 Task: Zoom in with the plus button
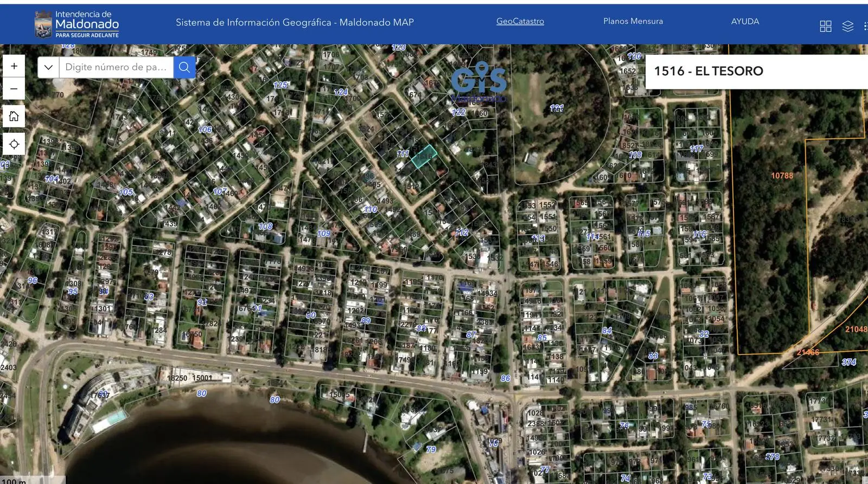coord(14,66)
